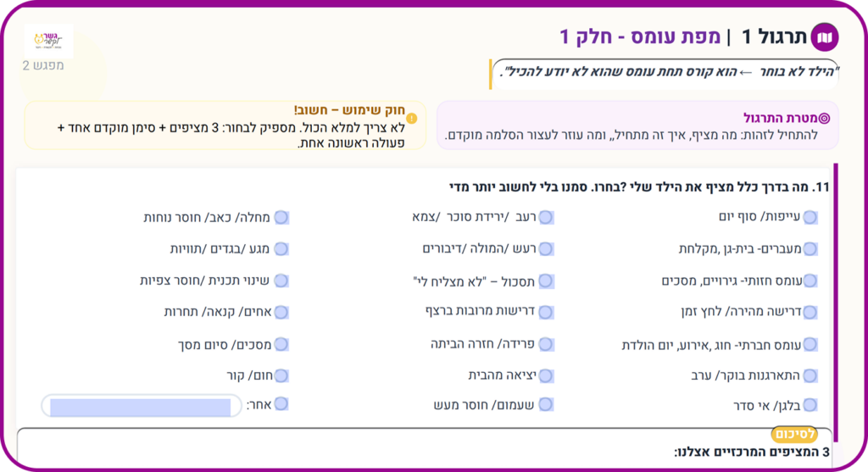Toggle the אחים/ קנאה/ תחרות checkbox

[281, 313]
